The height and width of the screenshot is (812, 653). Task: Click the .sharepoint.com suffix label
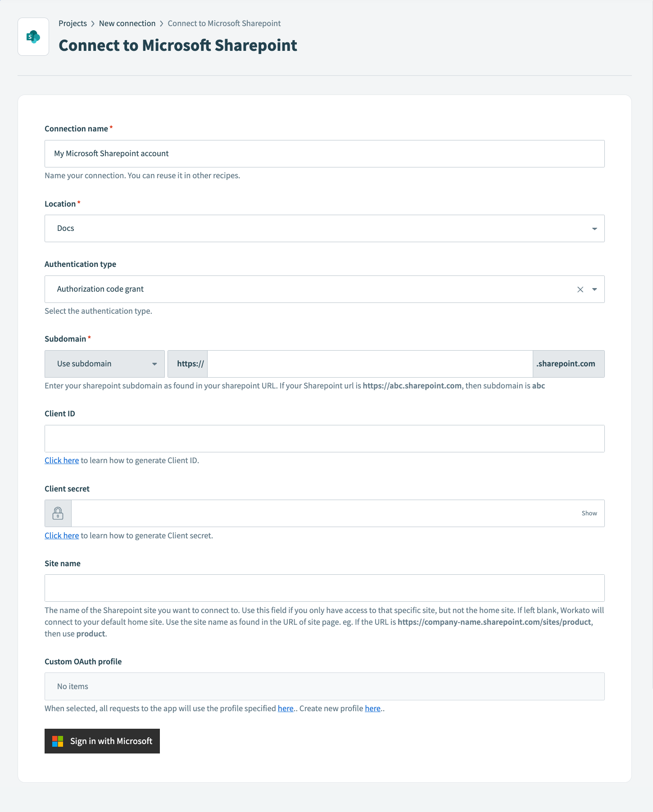(568, 364)
